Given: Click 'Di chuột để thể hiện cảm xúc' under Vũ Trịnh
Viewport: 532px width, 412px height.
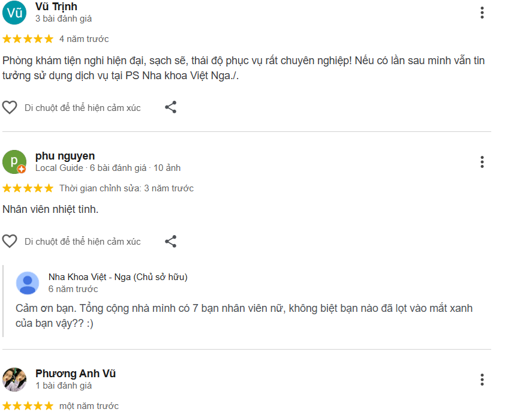Looking at the screenshot, I should coord(82,108).
